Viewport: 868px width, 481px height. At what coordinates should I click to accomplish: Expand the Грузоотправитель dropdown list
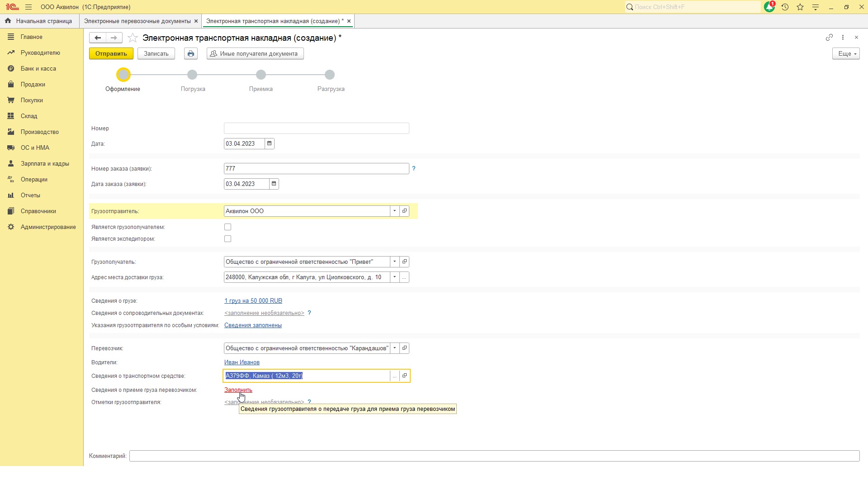pyautogui.click(x=394, y=211)
